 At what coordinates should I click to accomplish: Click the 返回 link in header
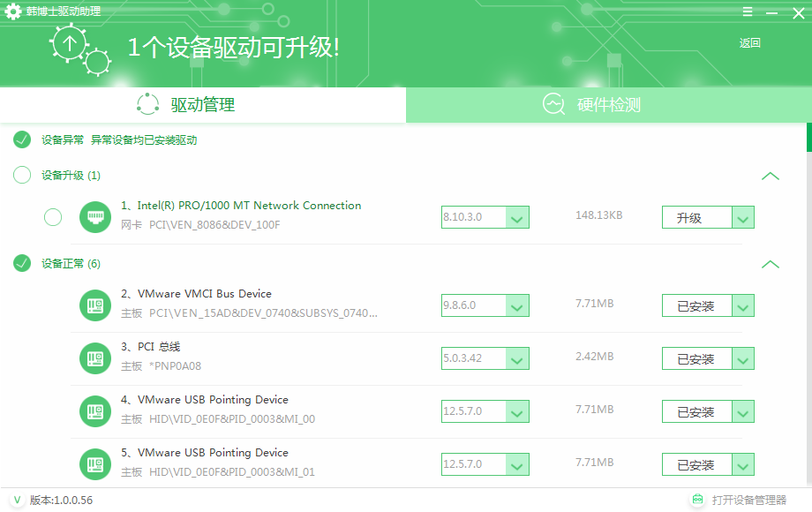tap(749, 43)
